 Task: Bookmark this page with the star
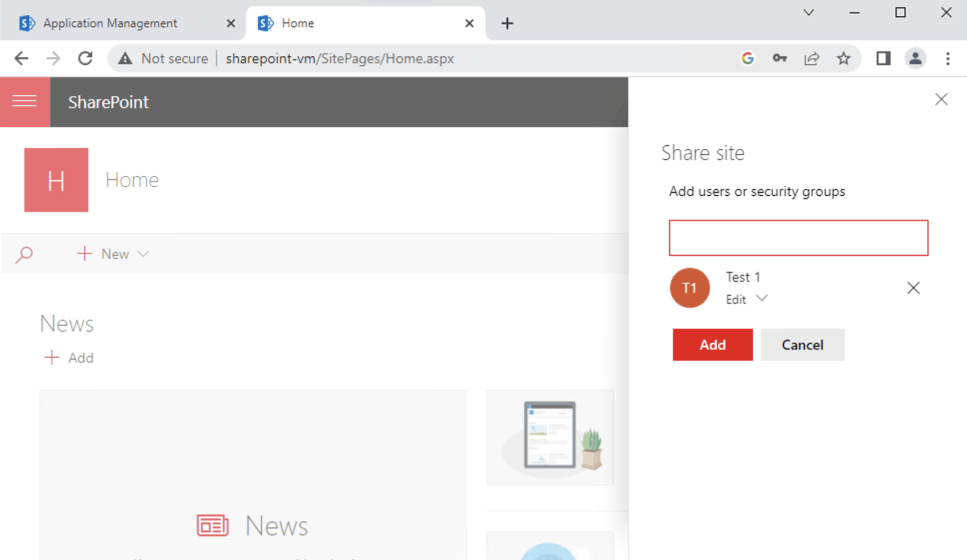[x=844, y=58]
